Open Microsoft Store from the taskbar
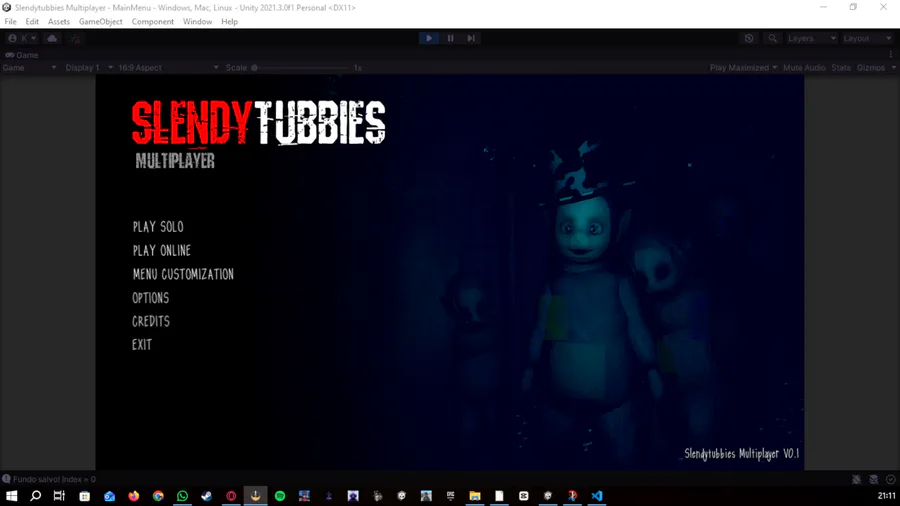 pos(84,496)
